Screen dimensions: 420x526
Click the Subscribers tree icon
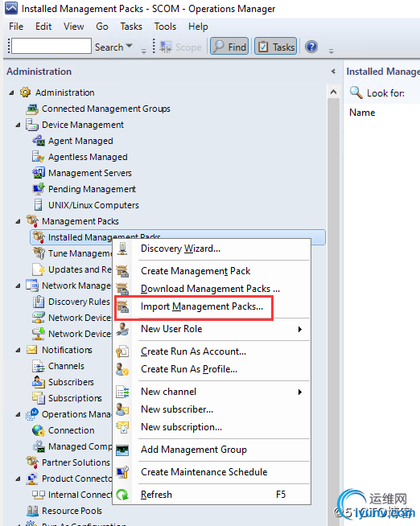(x=39, y=382)
